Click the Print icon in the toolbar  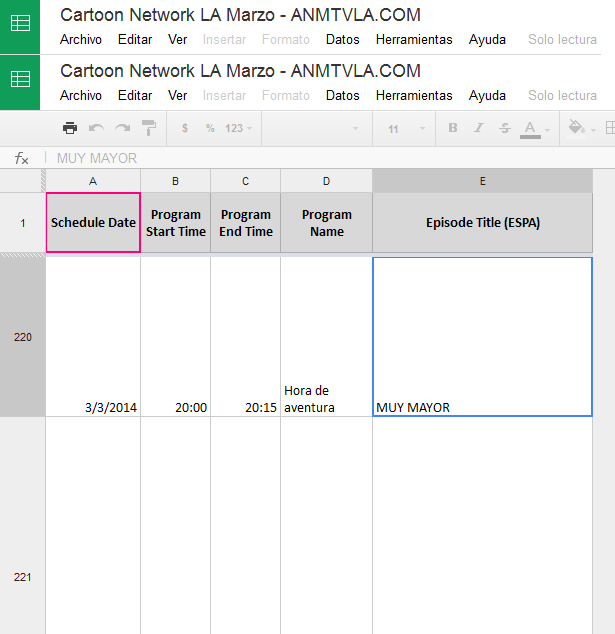pyautogui.click(x=70, y=128)
